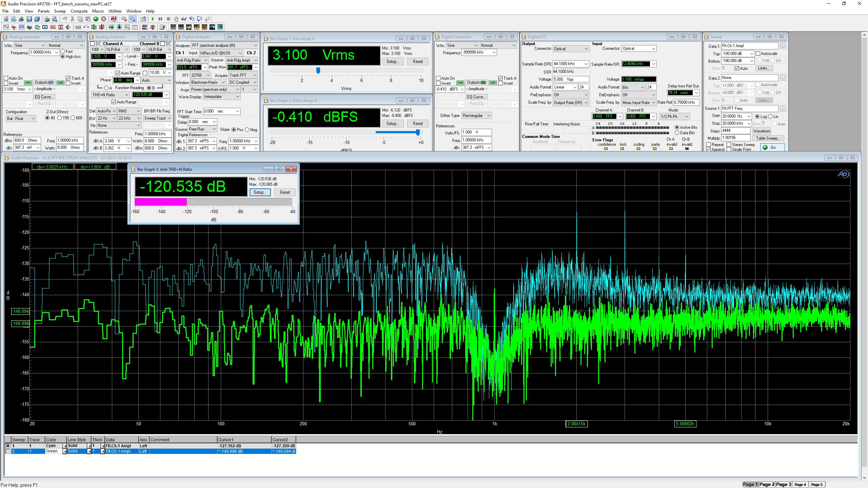The width and height of the screenshot is (868, 488).
Task: Click the hand icon in top toolbar
Action: coord(176,19)
